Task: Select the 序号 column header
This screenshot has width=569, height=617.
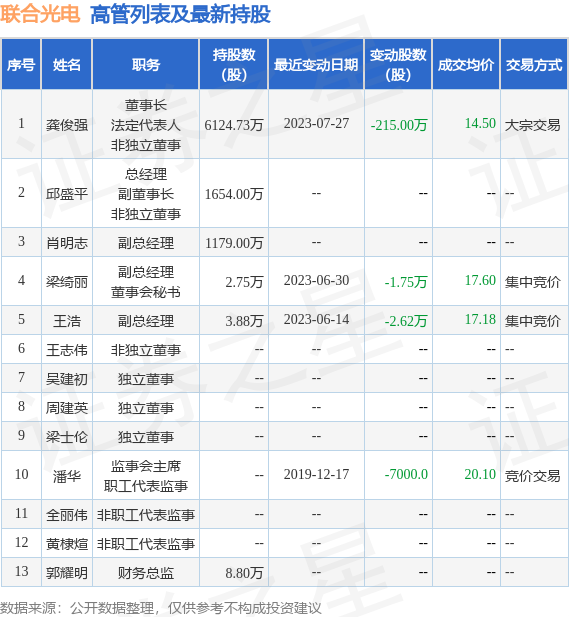Action: [x=21, y=65]
